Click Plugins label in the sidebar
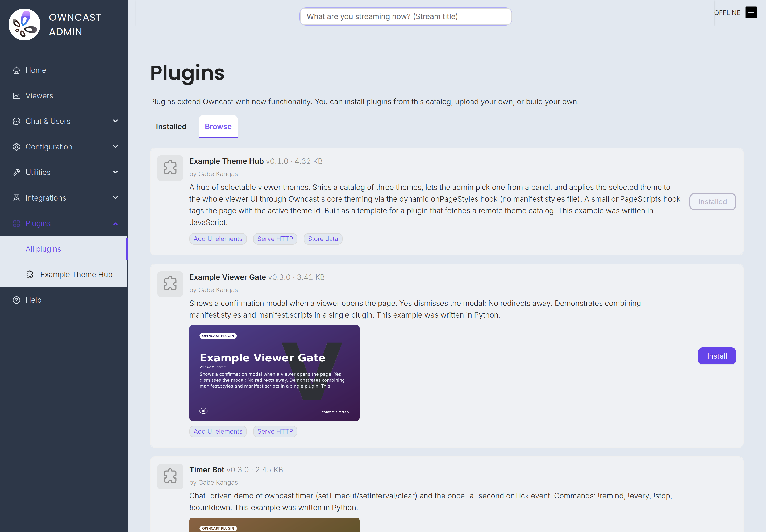766x532 pixels. pyautogui.click(x=38, y=223)
